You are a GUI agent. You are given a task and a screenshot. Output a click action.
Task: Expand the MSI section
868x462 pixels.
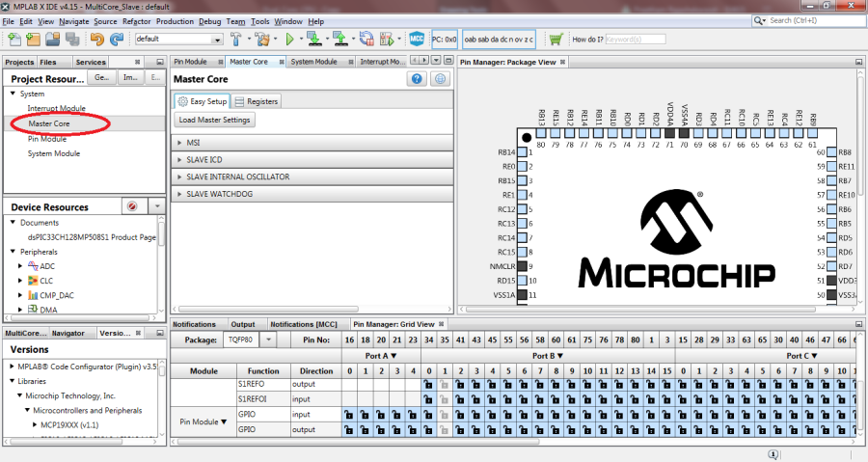click(193, 142)
